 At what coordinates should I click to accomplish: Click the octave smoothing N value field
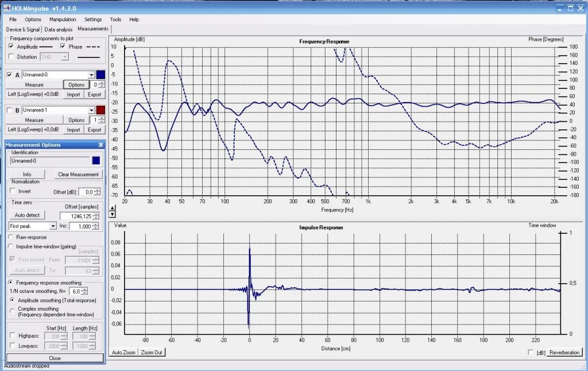tap(75, 291)
